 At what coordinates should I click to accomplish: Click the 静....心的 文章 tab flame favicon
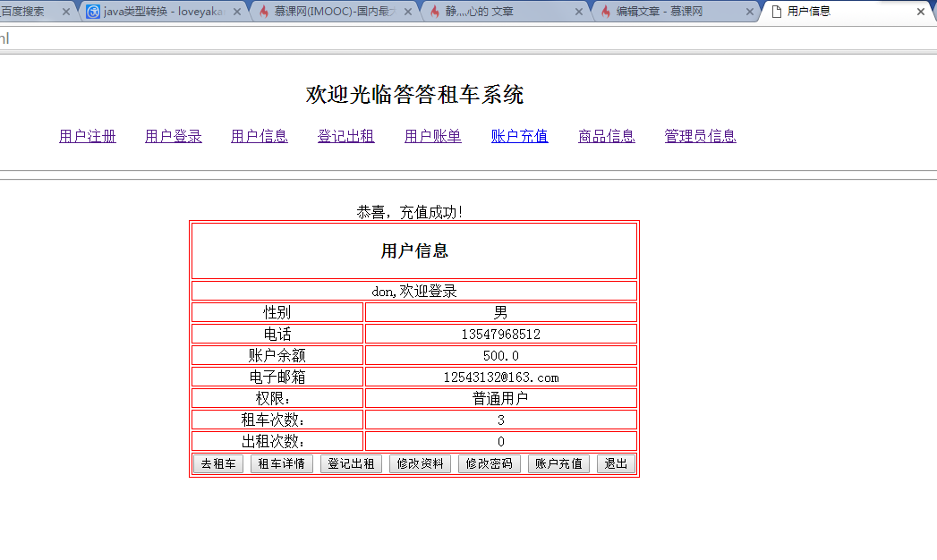tap(434, 12)
